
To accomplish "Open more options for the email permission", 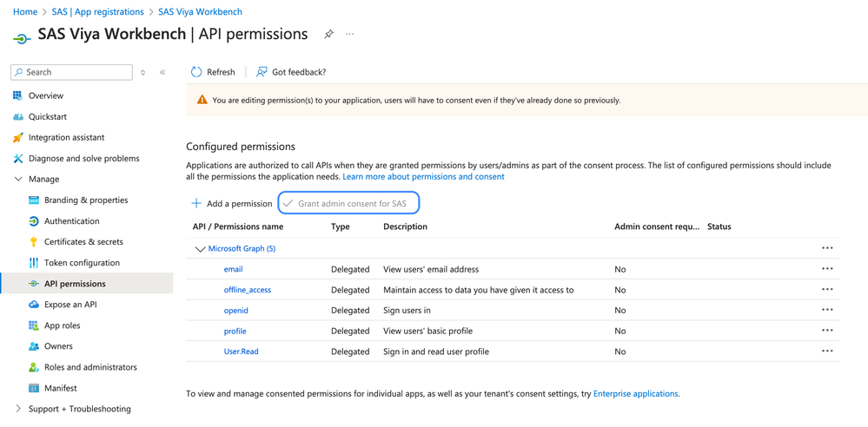I will [x=827, y=269].
